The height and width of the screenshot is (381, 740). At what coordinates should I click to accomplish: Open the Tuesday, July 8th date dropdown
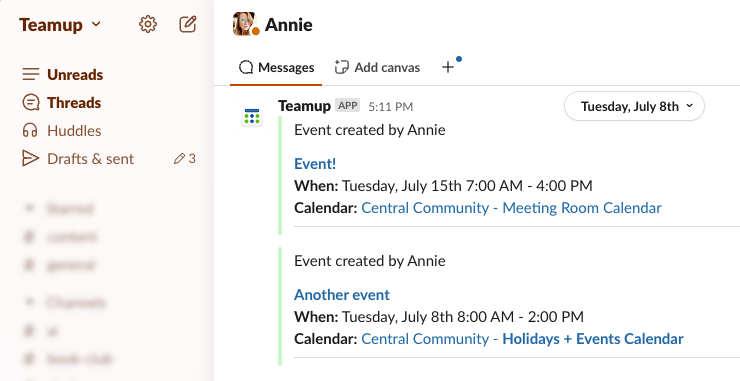[634, 106]
